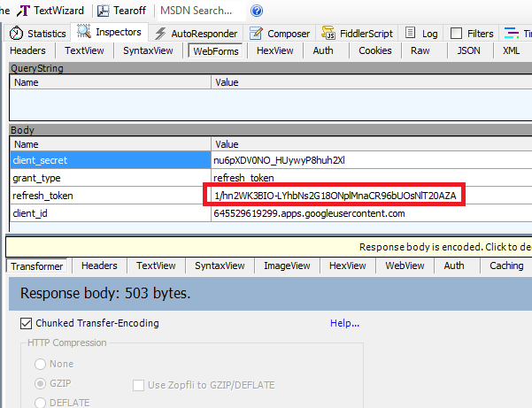Click the QueryString Value column header
This screenshot has width=532, height=408.
tap(372, 82)
